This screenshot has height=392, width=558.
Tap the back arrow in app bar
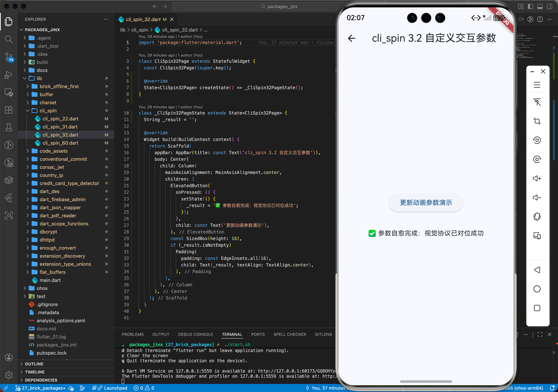(352, 38)
